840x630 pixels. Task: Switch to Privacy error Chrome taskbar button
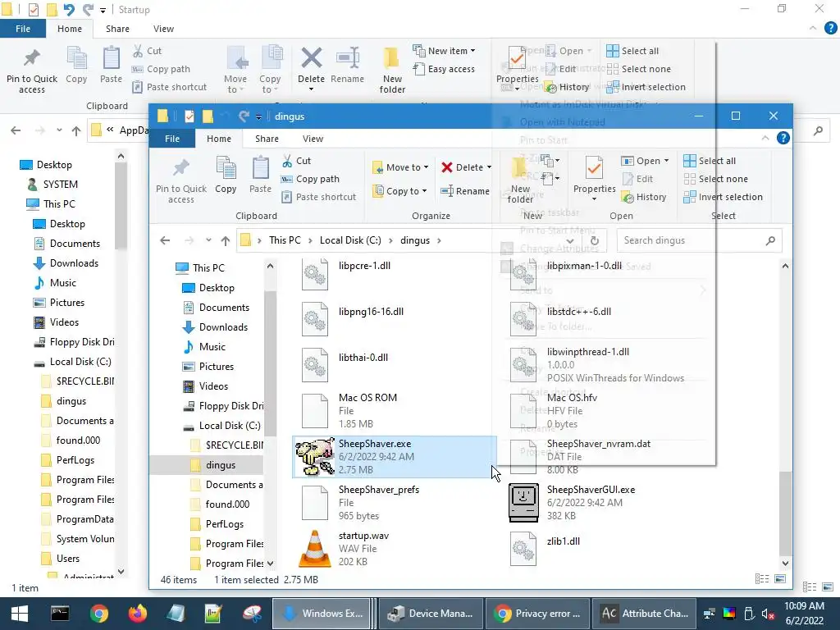click(x=537, y=614)
